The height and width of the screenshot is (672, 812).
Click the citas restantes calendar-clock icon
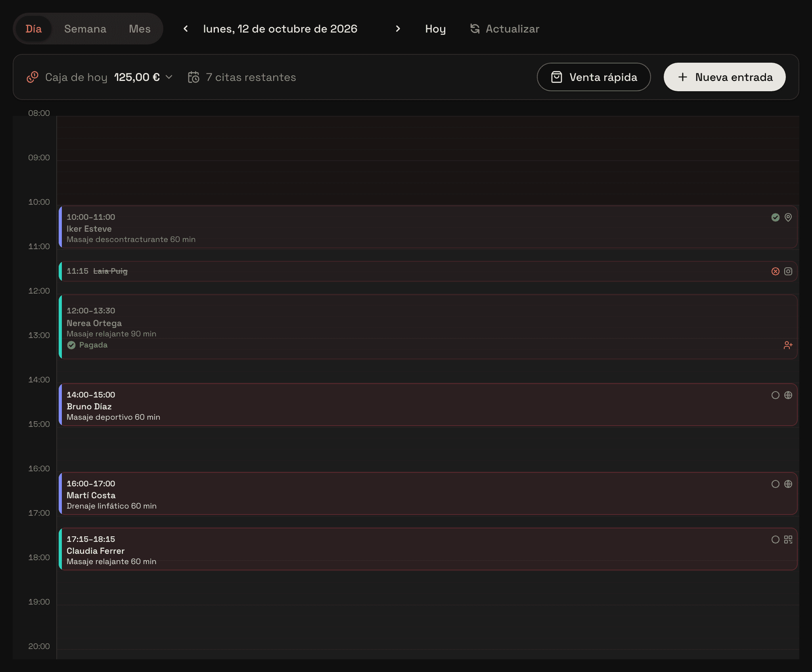tap(193, 77)
